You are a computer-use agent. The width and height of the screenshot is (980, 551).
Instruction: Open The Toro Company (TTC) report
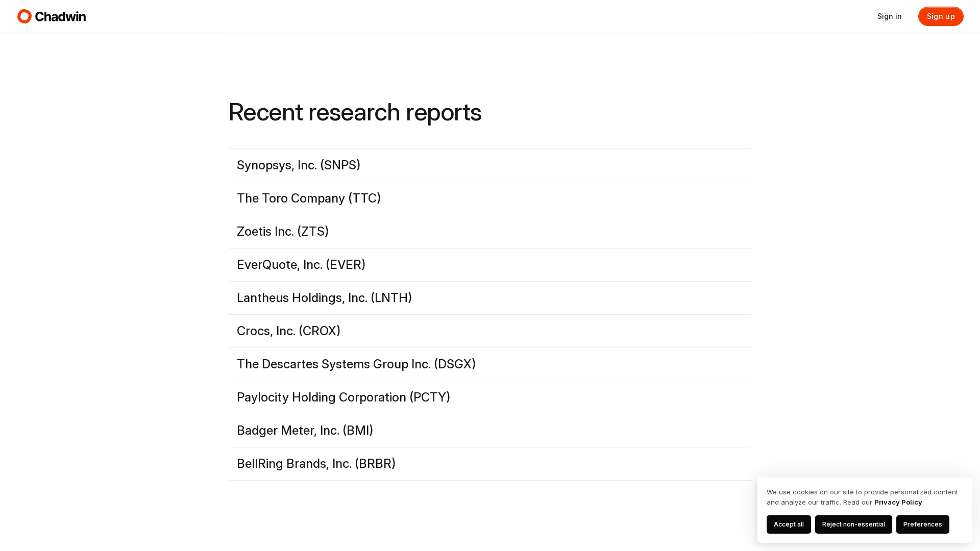pyautogui.click(x=309, y=198)
